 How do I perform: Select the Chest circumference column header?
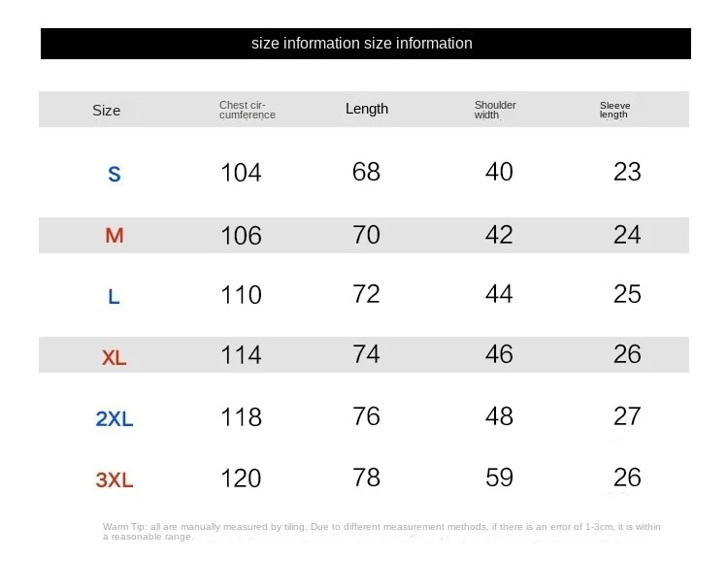click(247, 110)
